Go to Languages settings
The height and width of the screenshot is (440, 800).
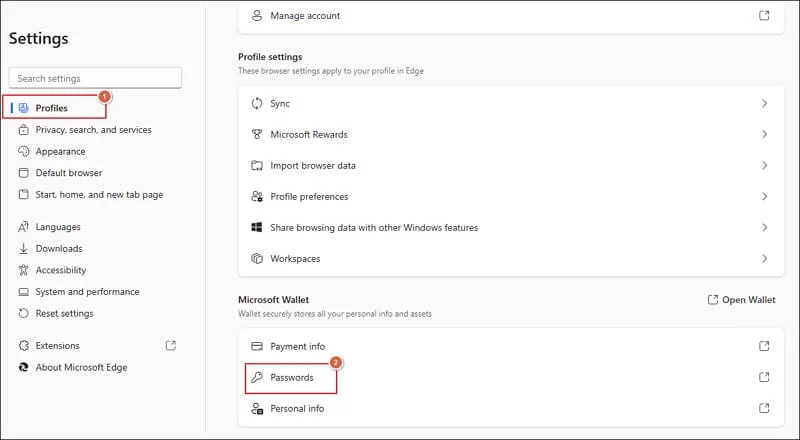pyautogui.click(x=58, y=227)
